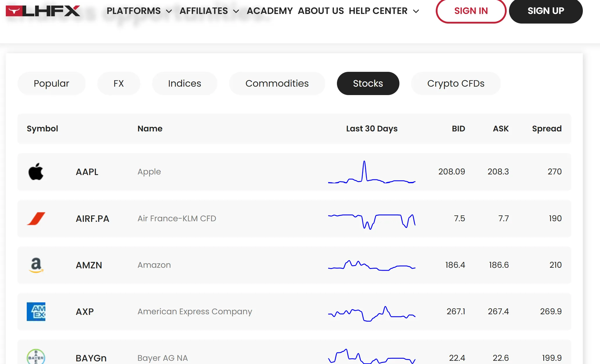Viewport: 600px width, 364px height.
Task: Click the AXP bid price 267.1
Action: [456, 311]
